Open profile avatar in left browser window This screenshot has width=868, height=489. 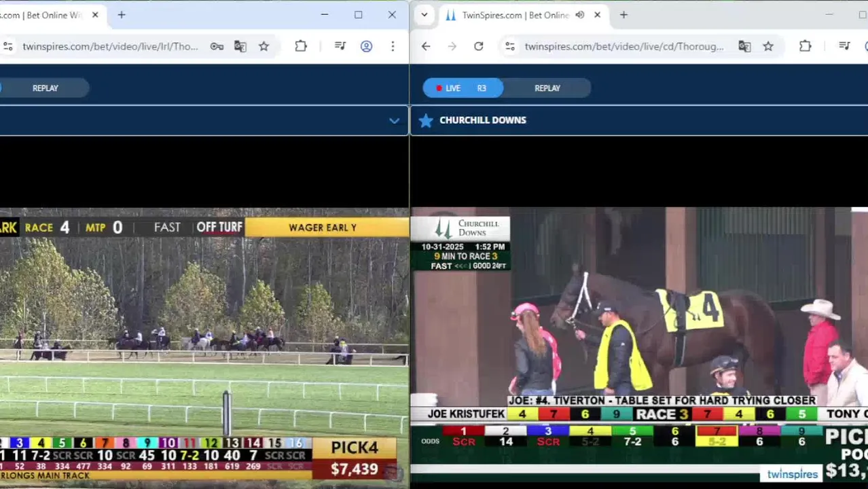pyautogui.click(x=366, y=46)
